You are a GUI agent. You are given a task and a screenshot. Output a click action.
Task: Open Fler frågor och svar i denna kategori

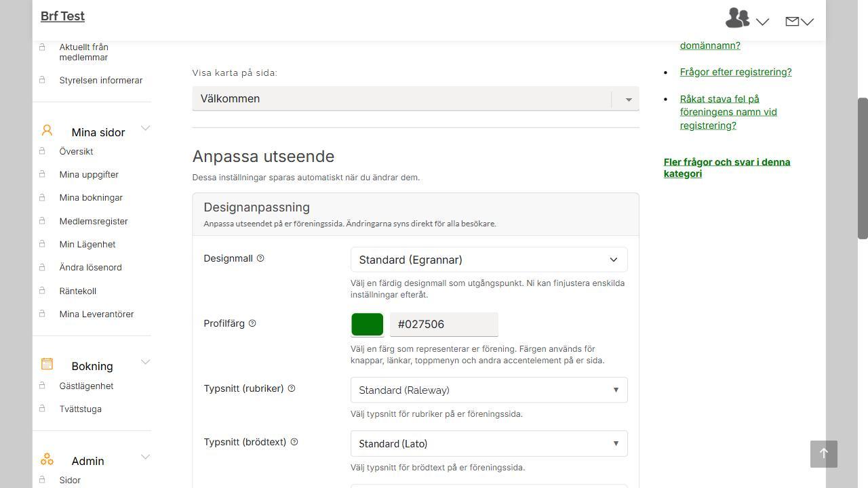click(727, 167)
